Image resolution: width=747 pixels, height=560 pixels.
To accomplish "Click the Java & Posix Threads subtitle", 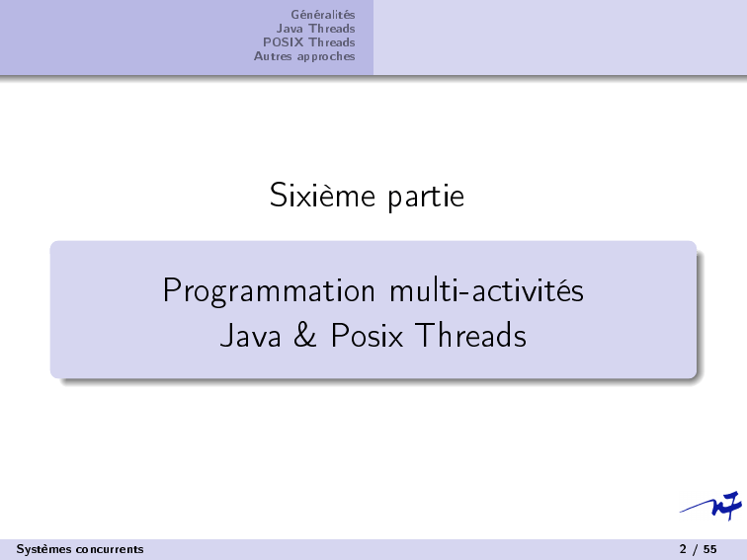I will (x=373, y=337).
